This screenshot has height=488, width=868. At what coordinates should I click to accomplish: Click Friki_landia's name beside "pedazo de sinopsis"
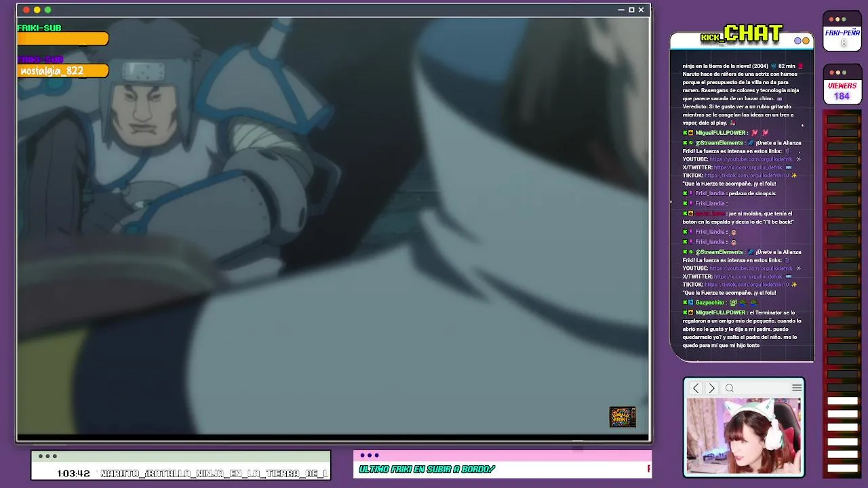710,193
